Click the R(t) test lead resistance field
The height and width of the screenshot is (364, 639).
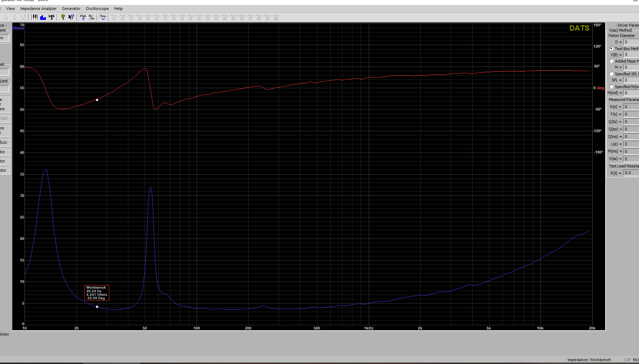(631, 173)
